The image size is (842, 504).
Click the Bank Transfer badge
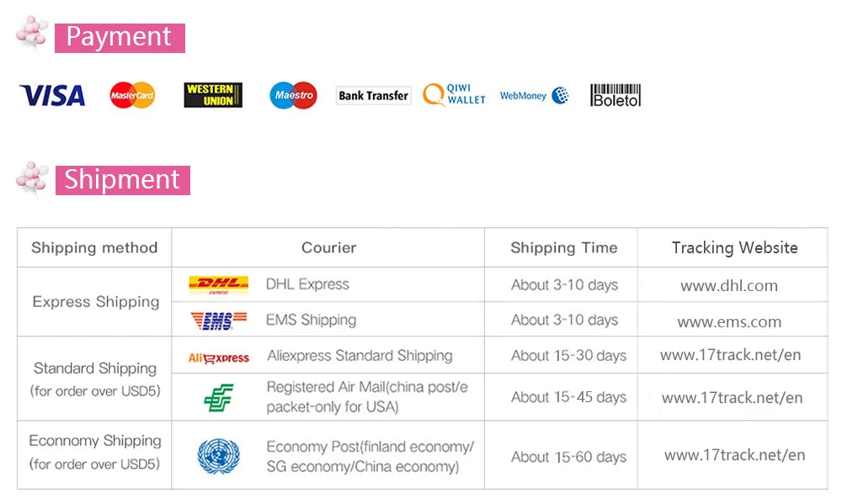pos(373,96)
